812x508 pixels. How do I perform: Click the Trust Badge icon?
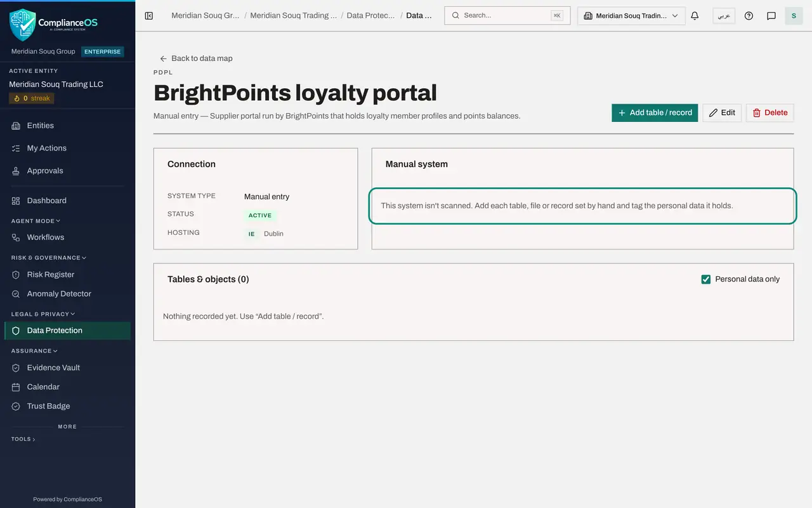16,406
